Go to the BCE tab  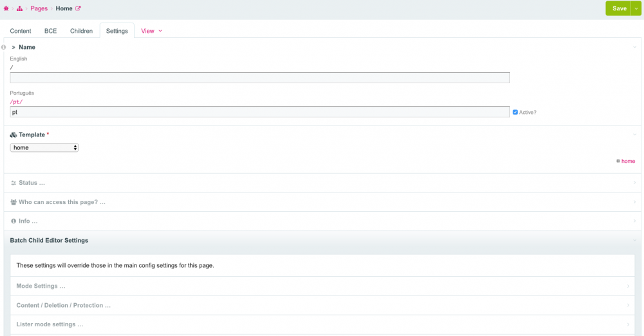[50, 31]
